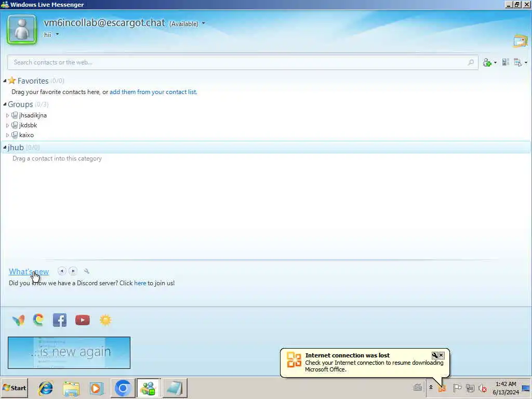The width and height of the screenshot is (532, 399).
Task: Change the contact list layout icon
Action: coord(506,62)
